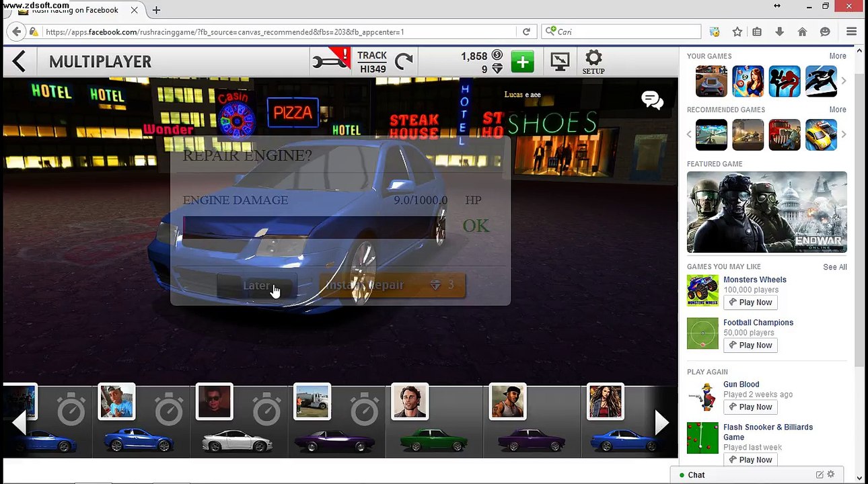Click the track refresh arrow icon
Viewport: 868px width, 484px height.
(404, 62)
